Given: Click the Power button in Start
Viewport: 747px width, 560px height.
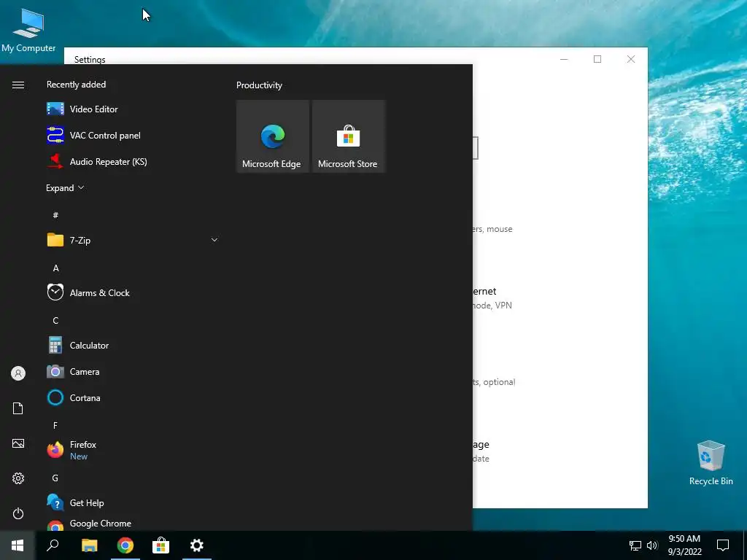Looking at the screenshot, I should tap(18, 513).
